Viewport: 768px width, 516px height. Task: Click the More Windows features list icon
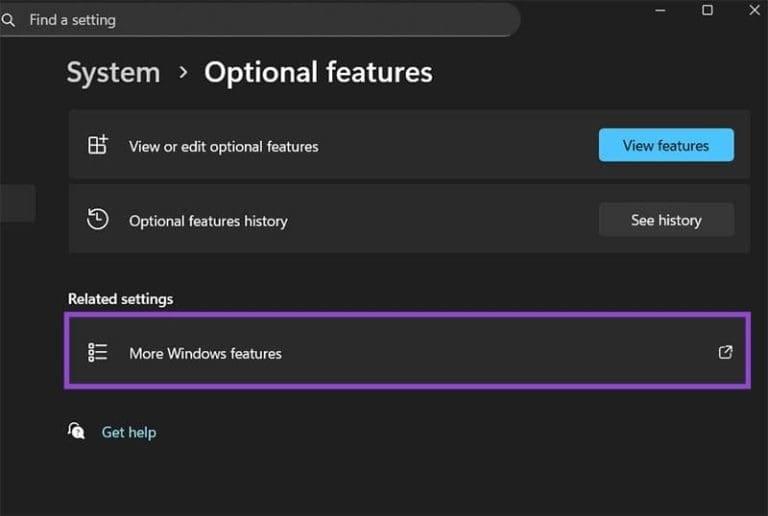(97, 352)
